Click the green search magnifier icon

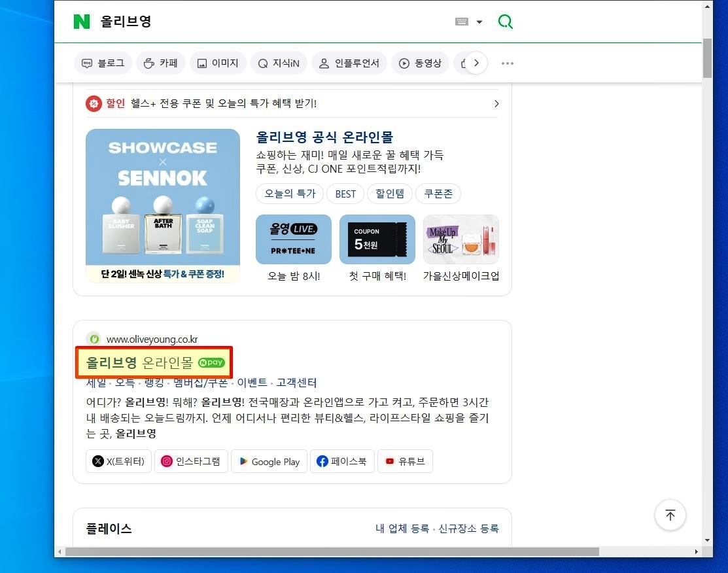pyautogui.click(x=505, y=22)
